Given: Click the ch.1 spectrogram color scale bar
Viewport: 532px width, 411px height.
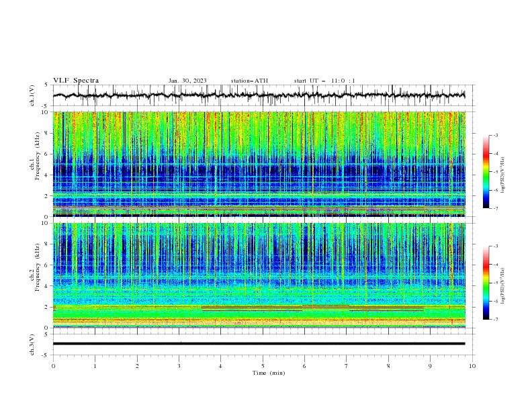Looking at the screenshot, I should 486,172.
